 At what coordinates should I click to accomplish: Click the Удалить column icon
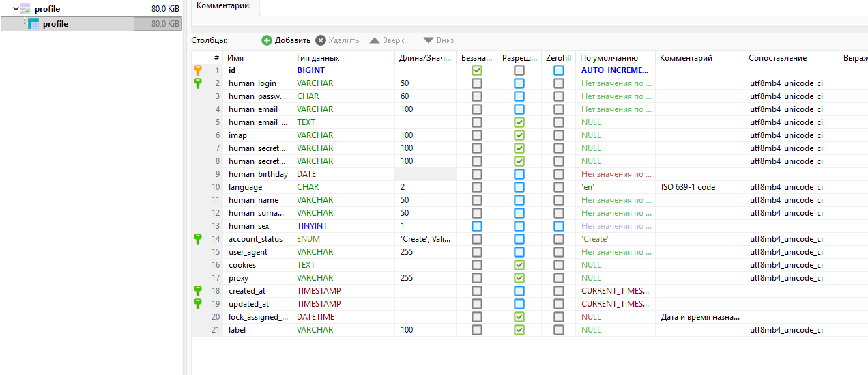point(321,40)
